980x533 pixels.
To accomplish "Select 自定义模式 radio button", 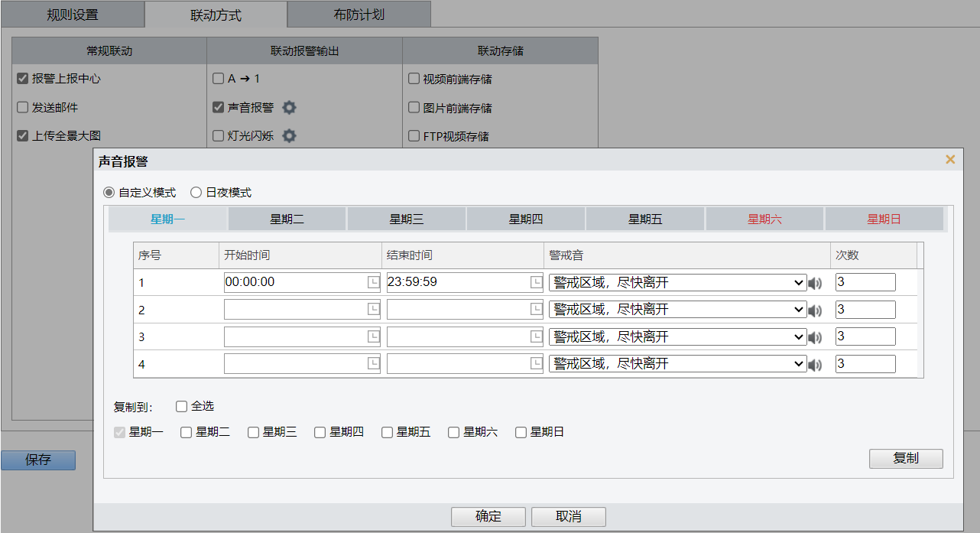I will coord(109,193).
